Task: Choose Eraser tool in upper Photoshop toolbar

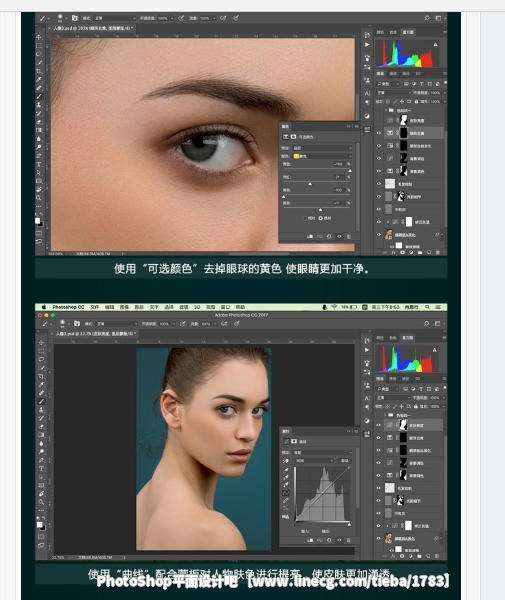Action: 39,121
